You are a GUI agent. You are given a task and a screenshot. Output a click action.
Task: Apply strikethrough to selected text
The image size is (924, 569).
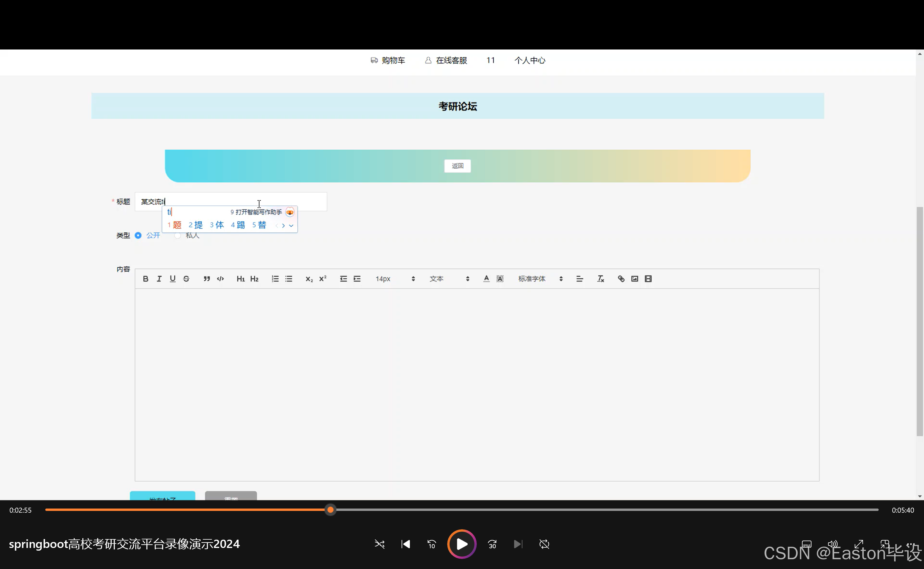[186, 279]
